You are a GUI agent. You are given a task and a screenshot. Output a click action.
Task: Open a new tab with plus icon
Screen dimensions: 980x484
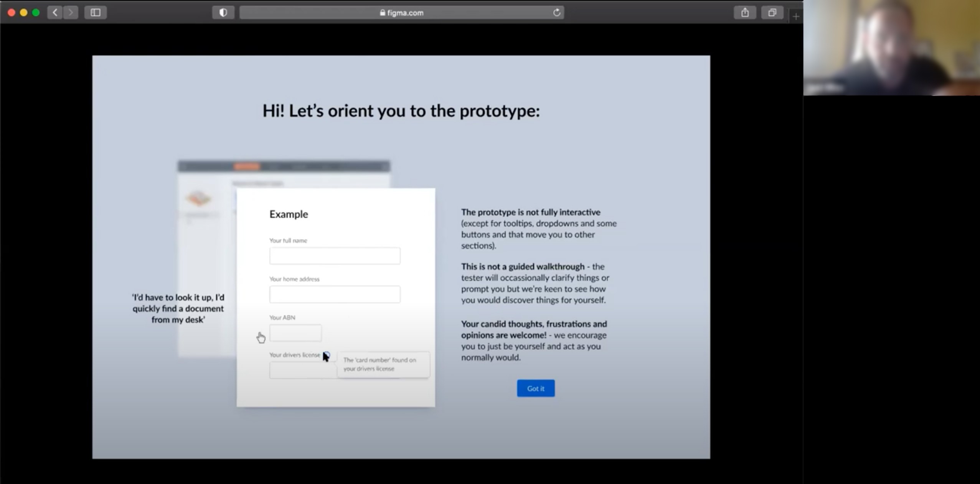[796, 16]
